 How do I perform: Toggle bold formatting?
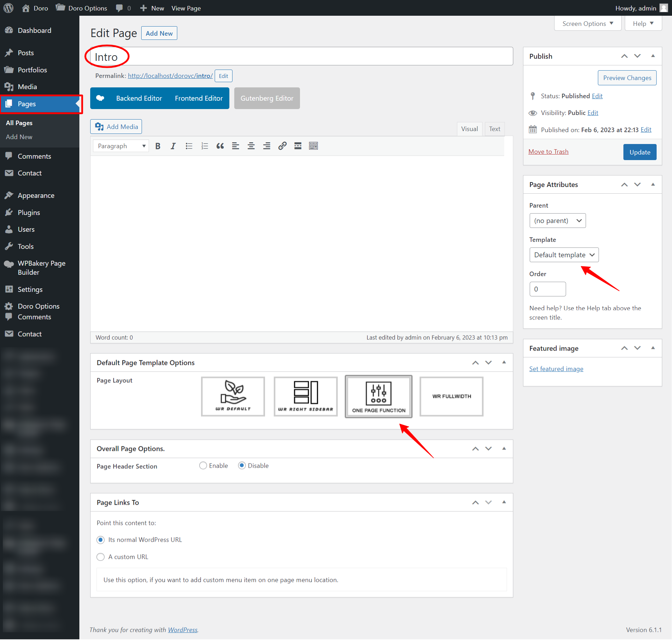[x=158, y=146]
